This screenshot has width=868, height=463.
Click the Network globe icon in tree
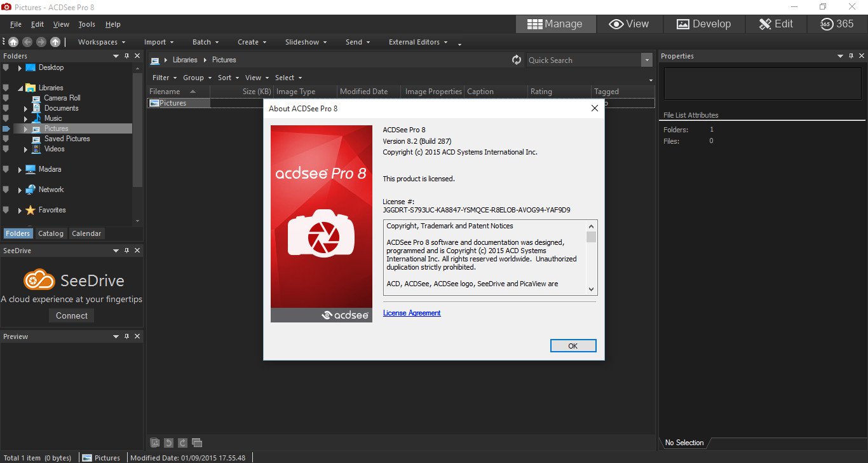[31, 190]
